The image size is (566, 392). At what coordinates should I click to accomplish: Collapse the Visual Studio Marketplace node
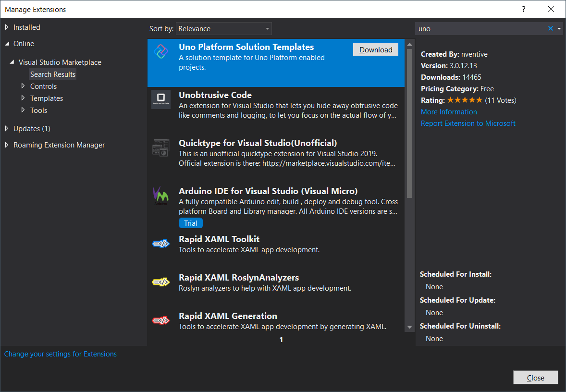click(12, 62)
